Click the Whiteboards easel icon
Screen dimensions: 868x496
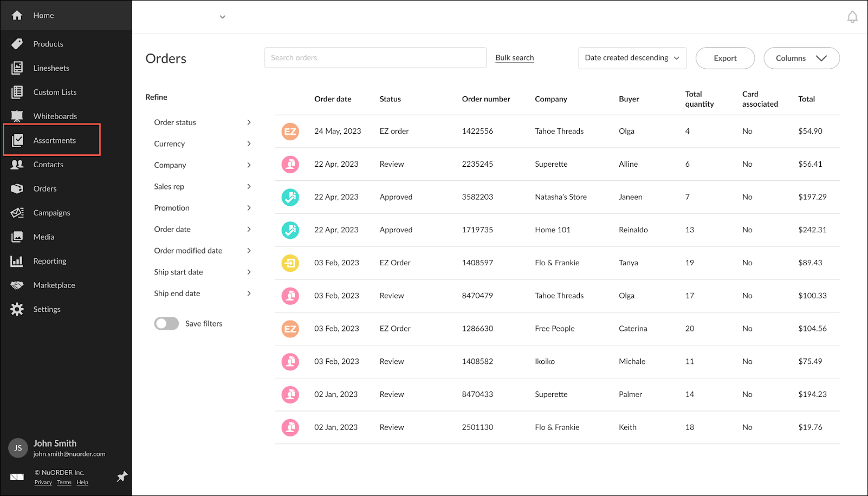point(17,116)
